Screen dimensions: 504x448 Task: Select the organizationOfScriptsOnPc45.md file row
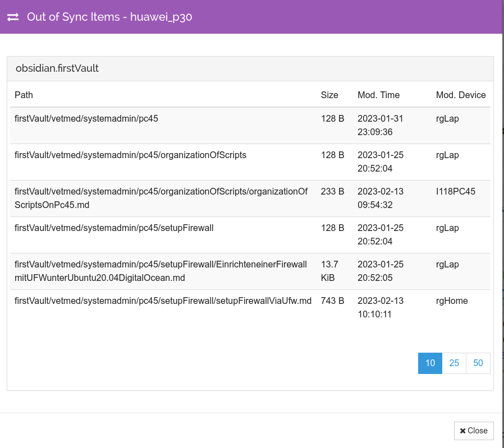coord(250,198)
